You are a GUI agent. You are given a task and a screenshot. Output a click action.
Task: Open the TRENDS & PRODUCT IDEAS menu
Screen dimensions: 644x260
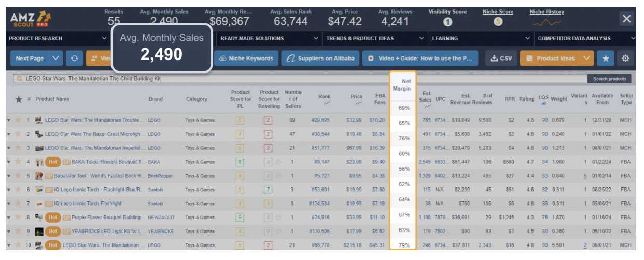[375, 38]
